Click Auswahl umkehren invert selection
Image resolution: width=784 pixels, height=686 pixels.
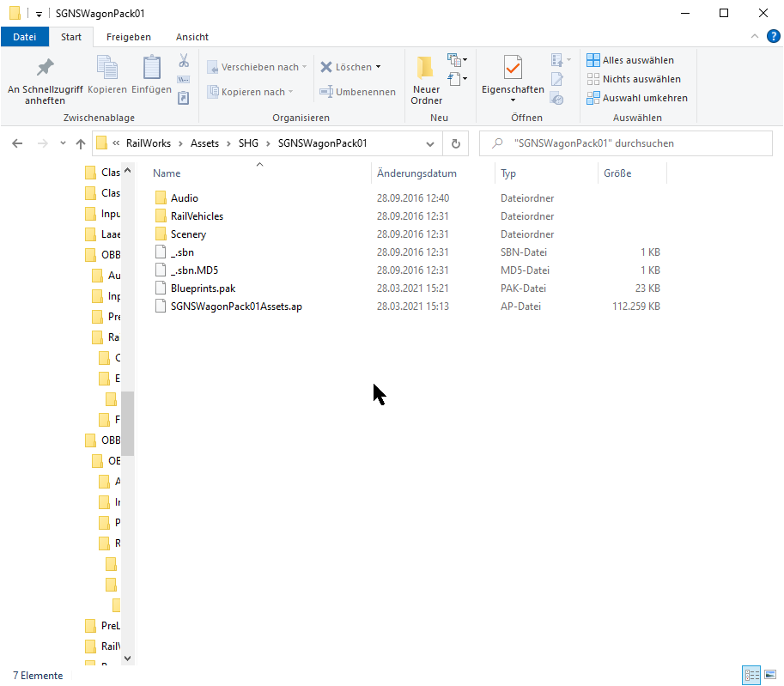point(637,98)
